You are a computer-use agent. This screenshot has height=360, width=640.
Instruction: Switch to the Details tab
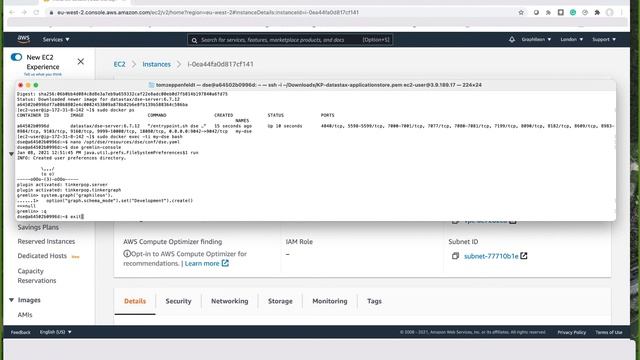[135, 301]
